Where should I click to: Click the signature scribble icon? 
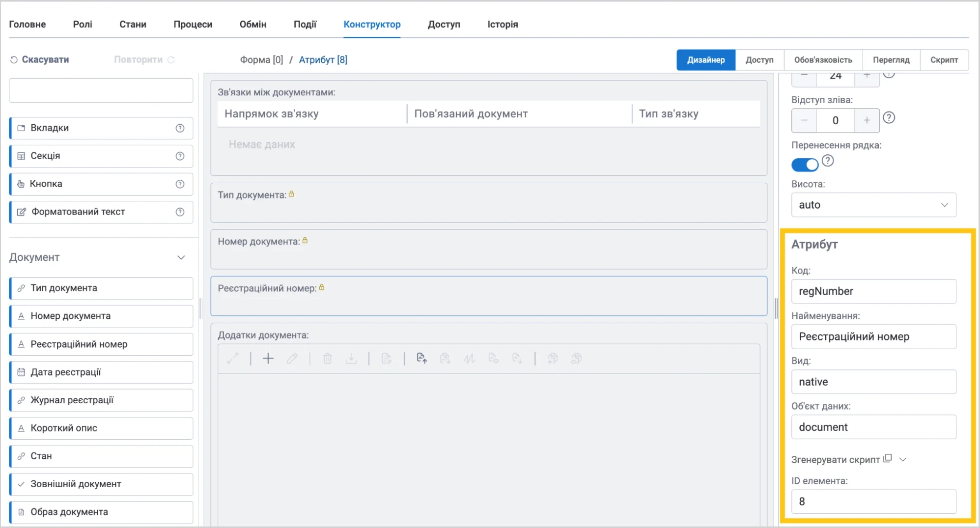(x=469, y=359)
